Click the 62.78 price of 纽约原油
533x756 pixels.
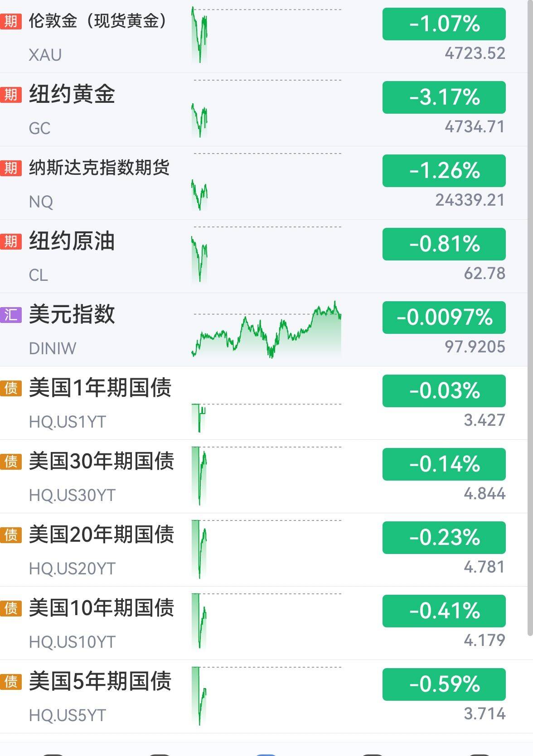coord(484,274)
